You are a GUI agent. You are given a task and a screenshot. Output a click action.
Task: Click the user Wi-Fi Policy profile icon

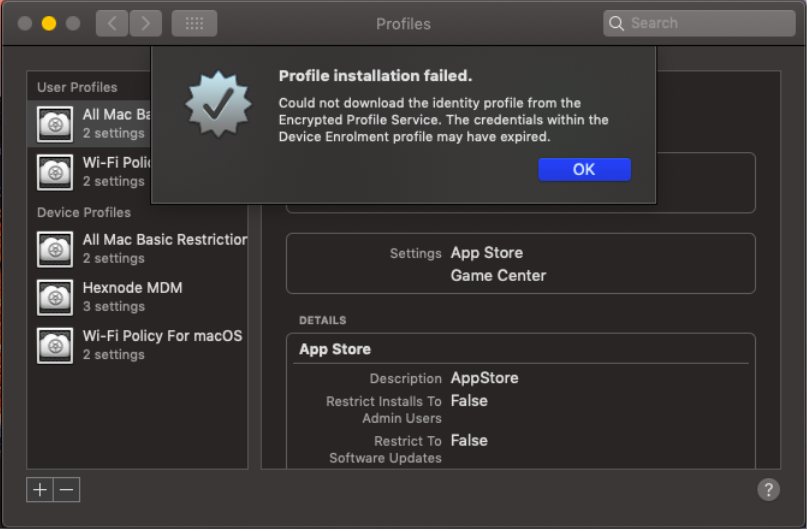tap(55, 172)
